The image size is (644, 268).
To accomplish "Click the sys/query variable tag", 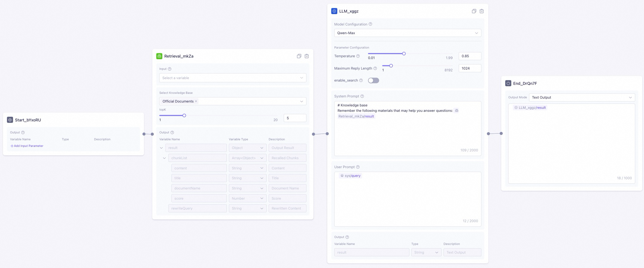I will [350, 176].
